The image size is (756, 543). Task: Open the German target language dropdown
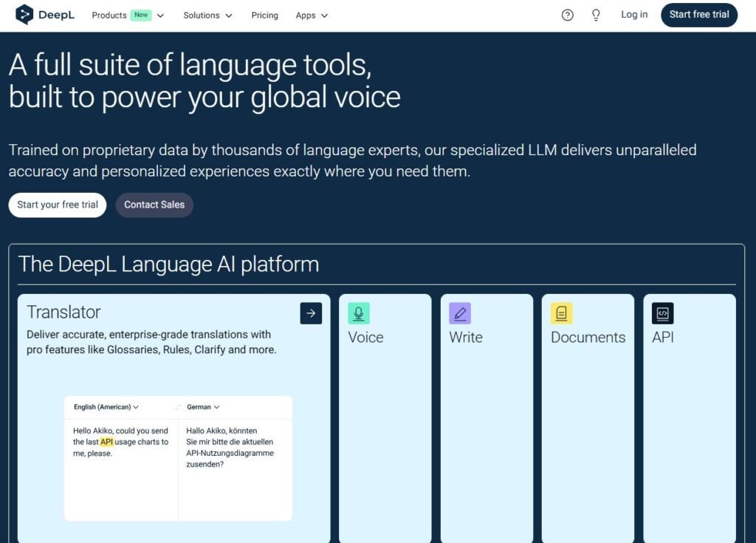coord(203,407)
